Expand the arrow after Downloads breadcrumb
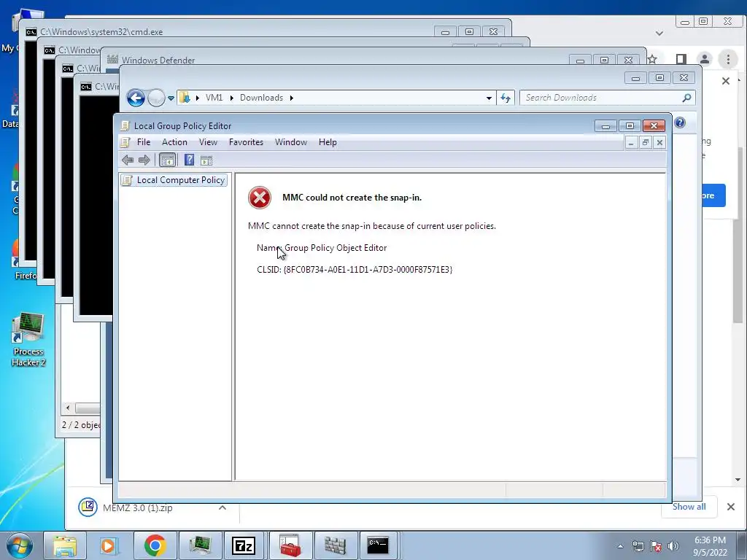The height and width of the screenshot is (560, 747). point(292,98)
